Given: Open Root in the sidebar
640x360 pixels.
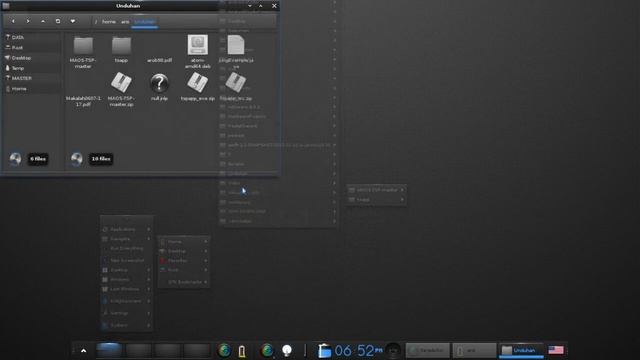Looking at the screenshot, I should tap(32, 47).
